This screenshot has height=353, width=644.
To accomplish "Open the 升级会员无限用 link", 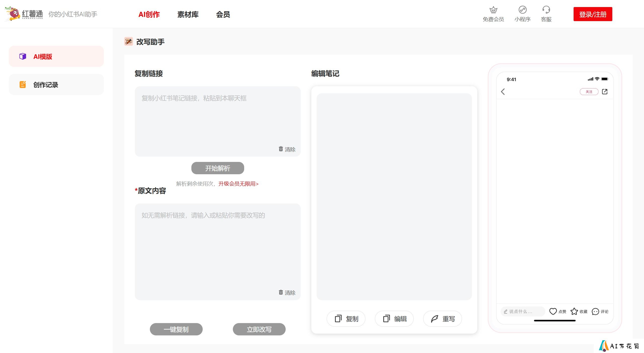I will pos(238,184).
